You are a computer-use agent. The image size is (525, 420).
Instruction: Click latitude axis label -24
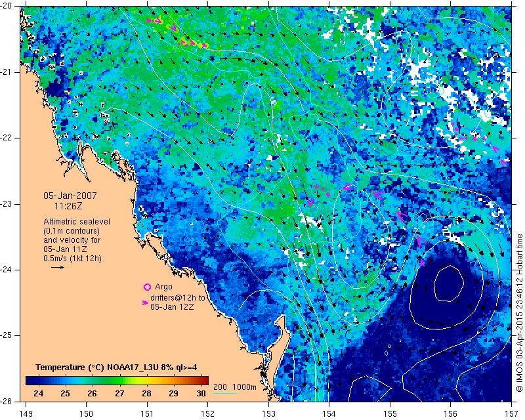point(7,270)
